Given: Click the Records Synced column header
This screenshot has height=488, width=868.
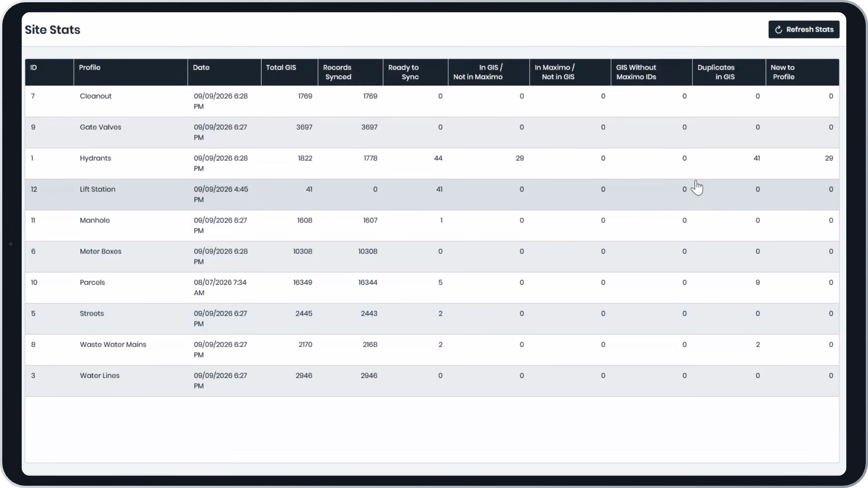Looking at the screenshot, I should click(350, 72).
